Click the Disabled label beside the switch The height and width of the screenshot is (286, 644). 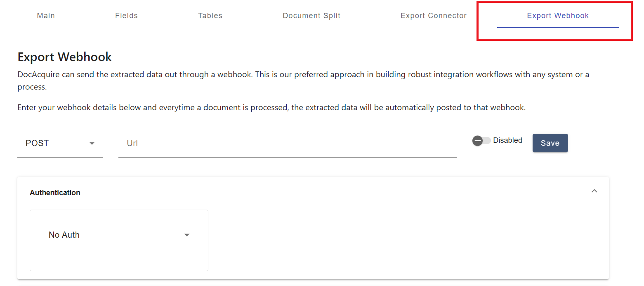click(x=507, y=140)
